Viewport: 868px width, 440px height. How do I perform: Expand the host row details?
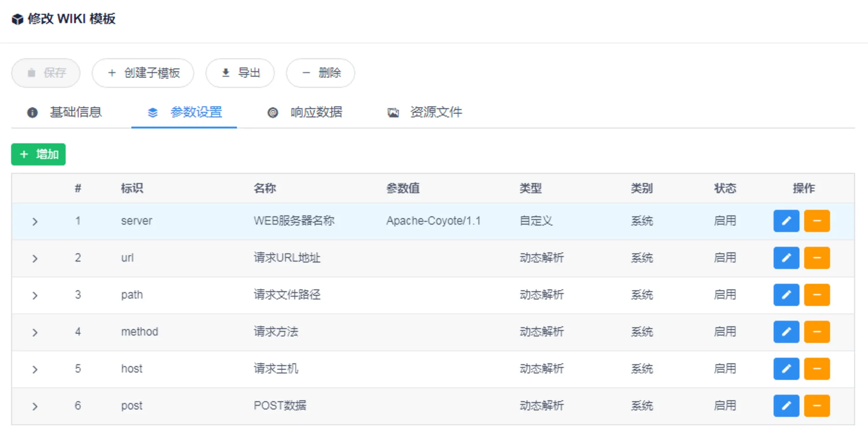35,369
